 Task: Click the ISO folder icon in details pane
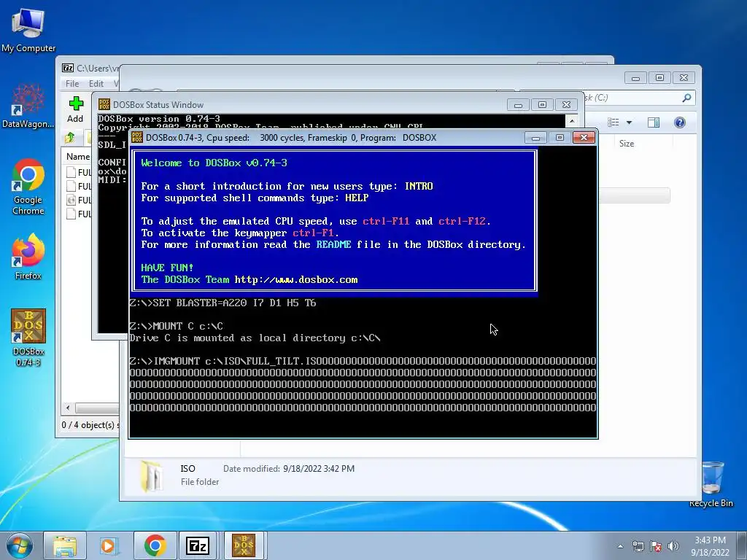(x=152, y=475)
